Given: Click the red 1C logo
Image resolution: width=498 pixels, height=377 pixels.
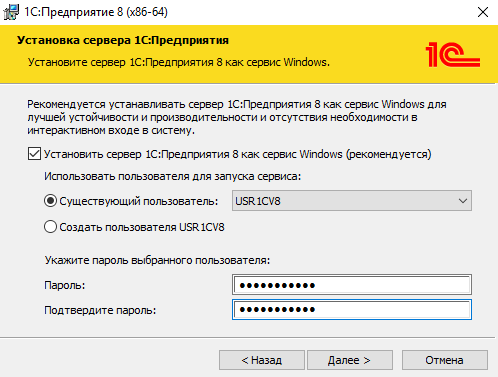Looking at the screenshot, I should (x=453, y=54).
